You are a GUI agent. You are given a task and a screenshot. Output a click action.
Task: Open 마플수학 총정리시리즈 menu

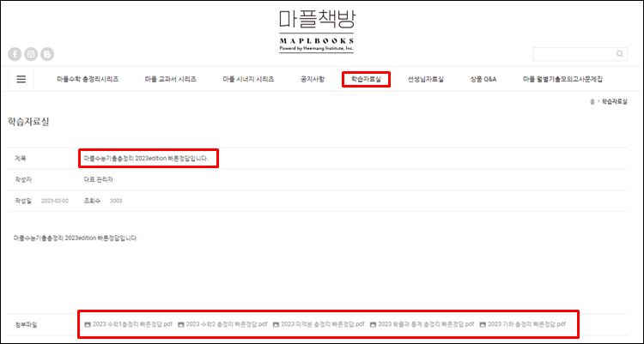(88, 79)
